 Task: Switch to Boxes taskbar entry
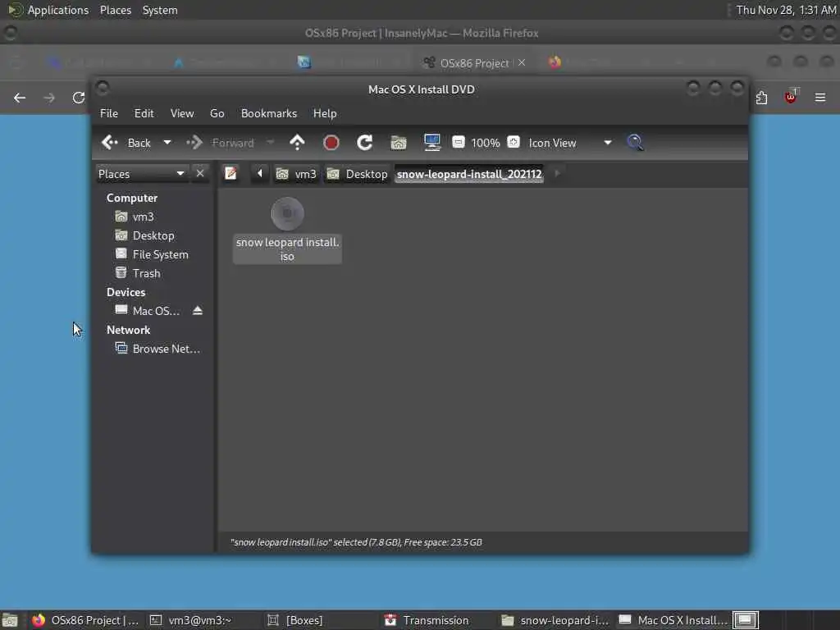[x=294, y=620]
